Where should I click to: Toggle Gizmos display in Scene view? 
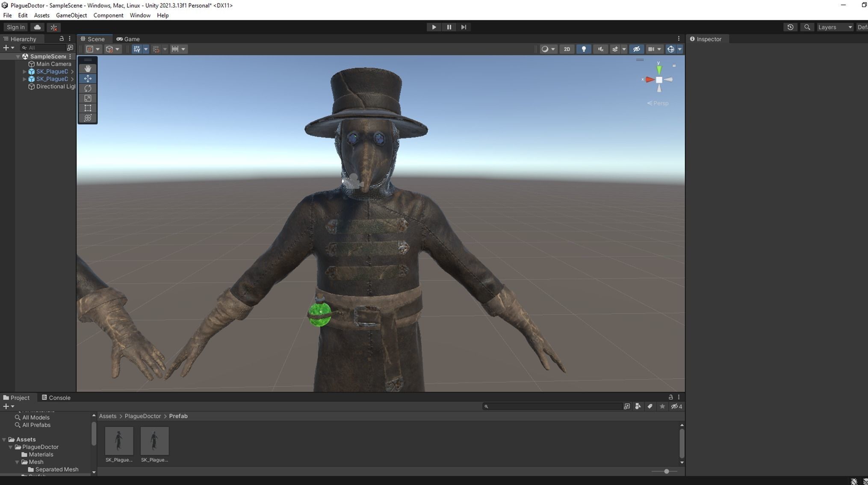click(670, 49)
